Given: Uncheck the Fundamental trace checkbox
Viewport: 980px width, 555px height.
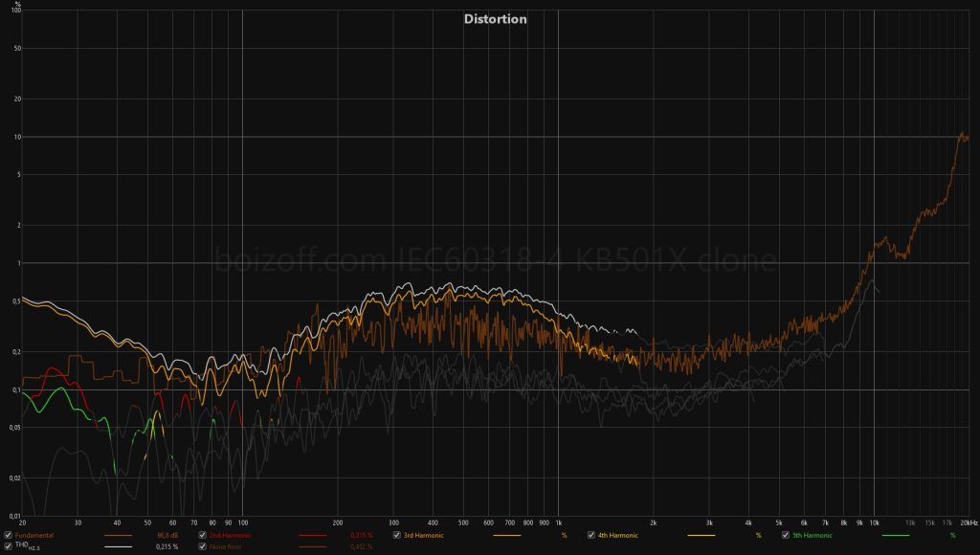Looking at the screenshot, I should coord(8,535).
